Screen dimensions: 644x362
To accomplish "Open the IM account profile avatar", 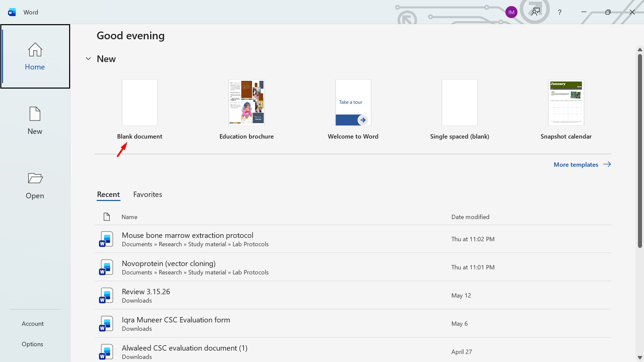I will coord(511,12).
